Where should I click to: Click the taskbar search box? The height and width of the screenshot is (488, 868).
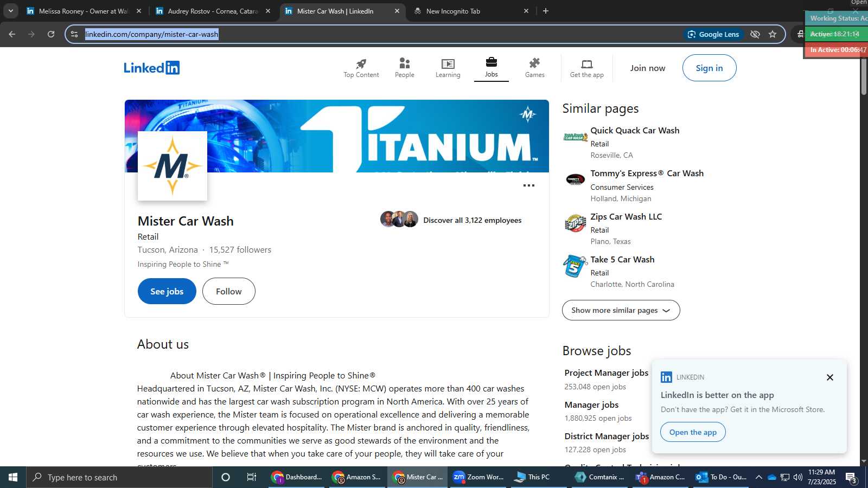[x=119, y=477]
